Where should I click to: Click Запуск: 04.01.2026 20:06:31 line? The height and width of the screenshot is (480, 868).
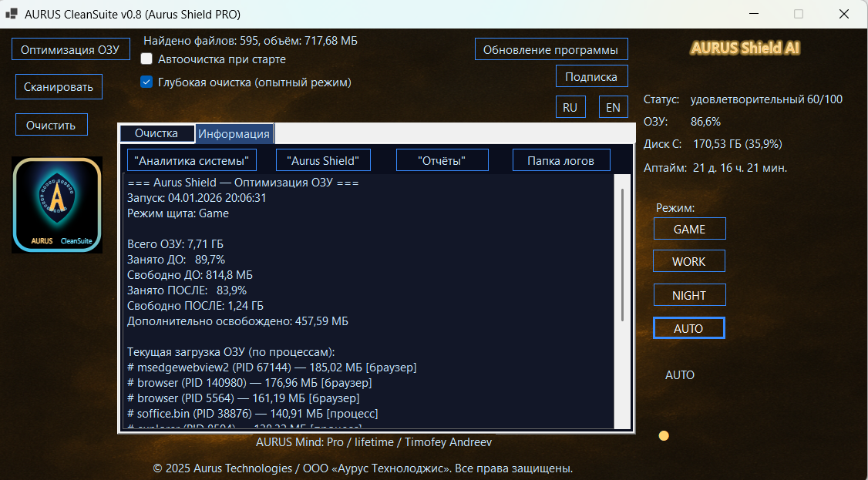(x=197, y=198)
